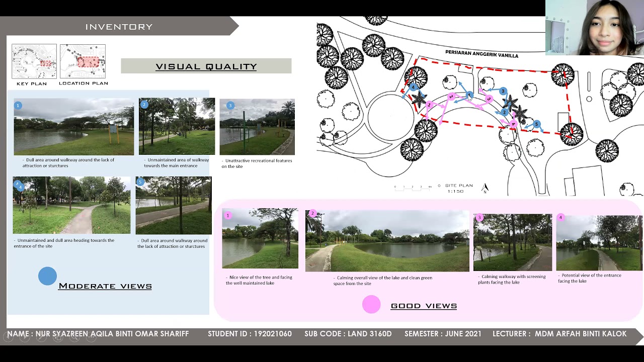Click the LOCATION PLAN caption
Image resolution: width=644 pixels, height=362 pixels.
coord(84,83)
